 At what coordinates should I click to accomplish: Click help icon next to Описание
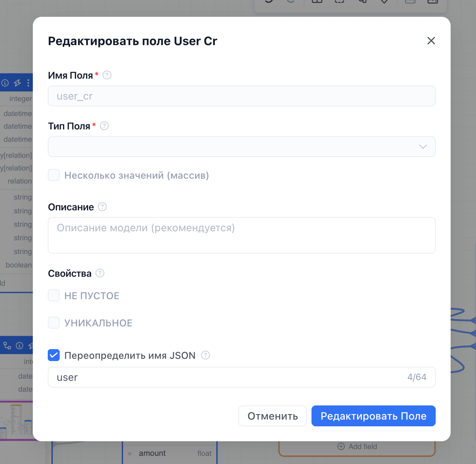102,207
